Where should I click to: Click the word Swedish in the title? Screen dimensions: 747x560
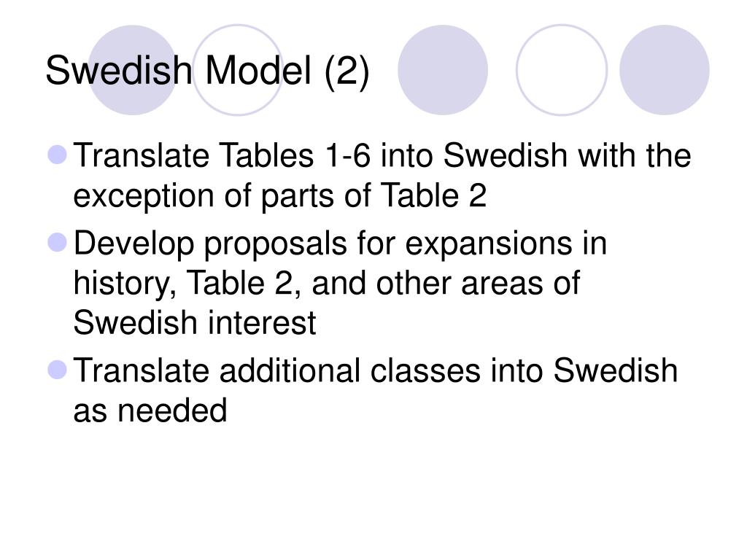click(x=119, y=71)
